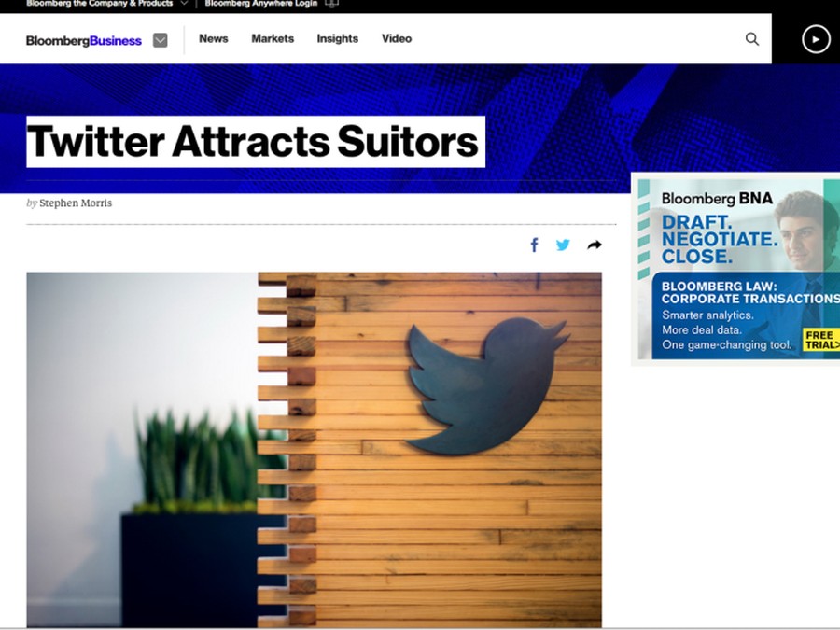840x630 pixels.
Task: Expand the Bloomberg Business section dropdown
Action: [x=161, y=40]
